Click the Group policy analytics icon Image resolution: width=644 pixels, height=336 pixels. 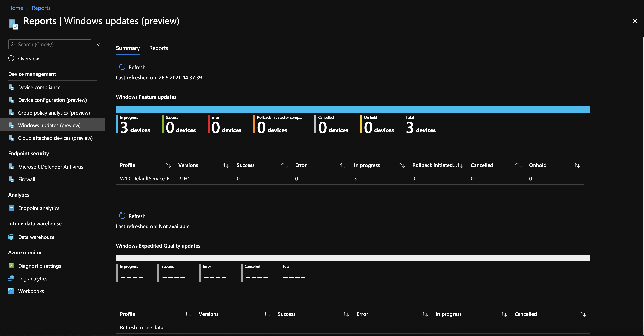11,113
